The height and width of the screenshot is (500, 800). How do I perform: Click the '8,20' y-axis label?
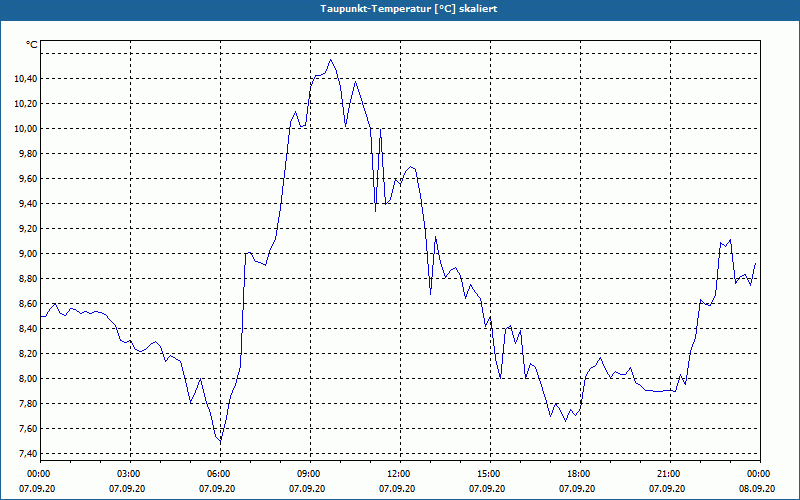pos(27,354)
